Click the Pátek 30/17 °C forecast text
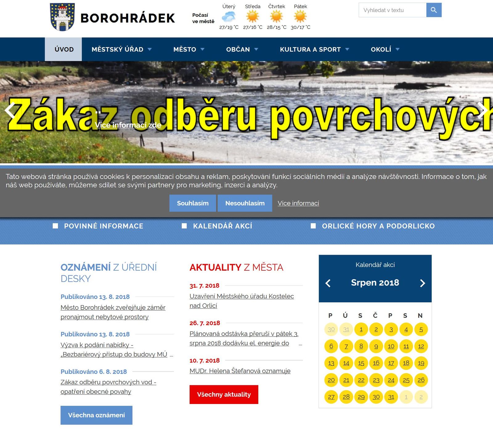This screenshot has height=448, width=493. point(301,27)
